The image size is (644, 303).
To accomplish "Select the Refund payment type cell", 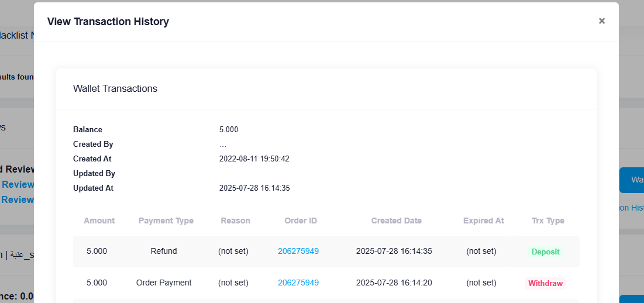I will 164,251.
